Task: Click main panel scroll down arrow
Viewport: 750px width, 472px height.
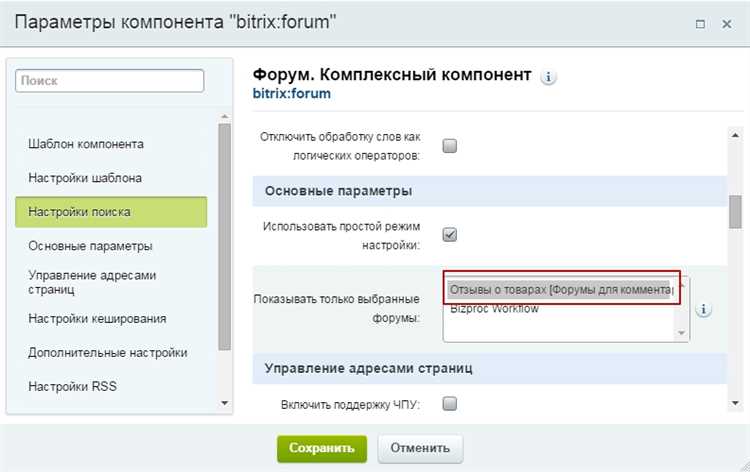Action: pos(735,403)
